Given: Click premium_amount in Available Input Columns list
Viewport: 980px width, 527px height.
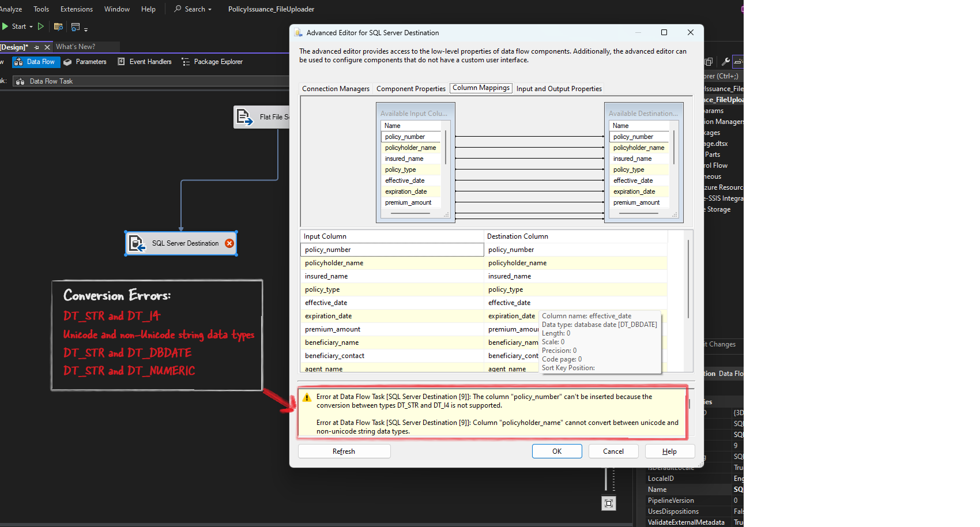Looking at the screenshot, I should (x=410, y=202).
